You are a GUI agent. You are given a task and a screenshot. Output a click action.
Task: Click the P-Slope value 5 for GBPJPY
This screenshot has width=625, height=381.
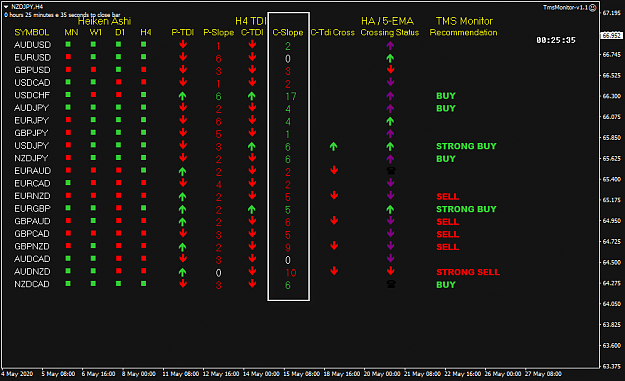tap(218, 134)
